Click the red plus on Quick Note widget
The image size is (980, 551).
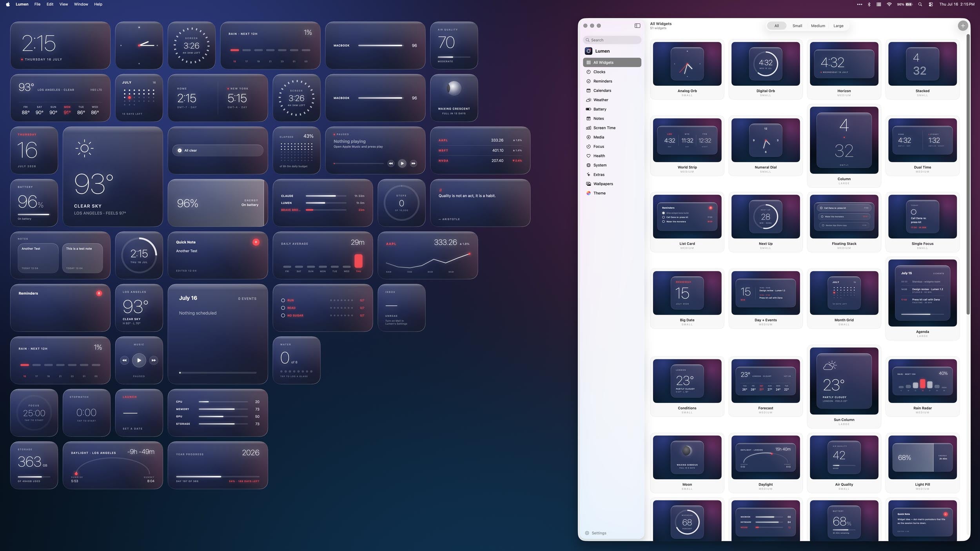[x=256, y=242]
